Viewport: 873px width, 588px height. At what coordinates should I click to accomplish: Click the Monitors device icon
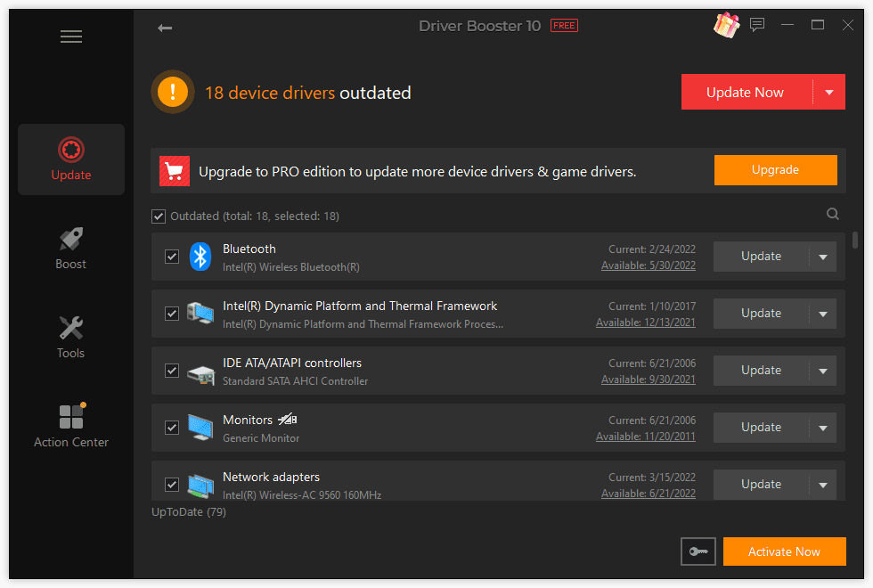(x=200, y=428)
